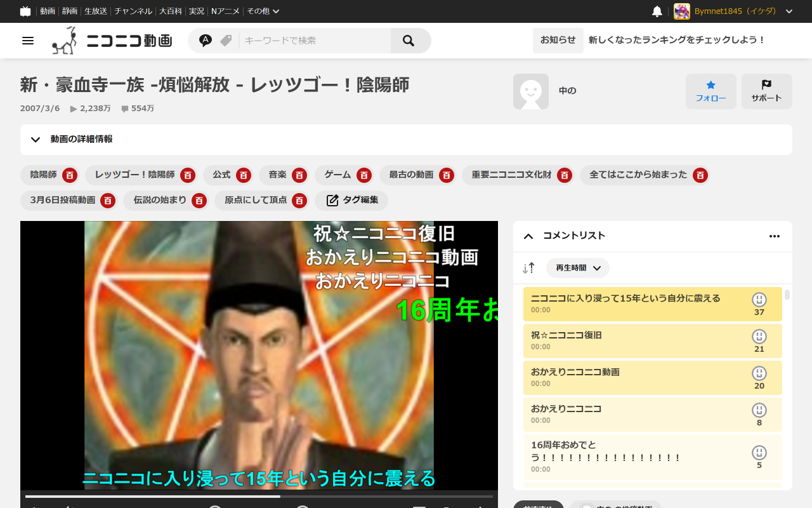The width and height of the screenshot is (812, 508).
Task: Open 生放送 in the top navigation
Action: pyautogui.click(x=96, y=11)
